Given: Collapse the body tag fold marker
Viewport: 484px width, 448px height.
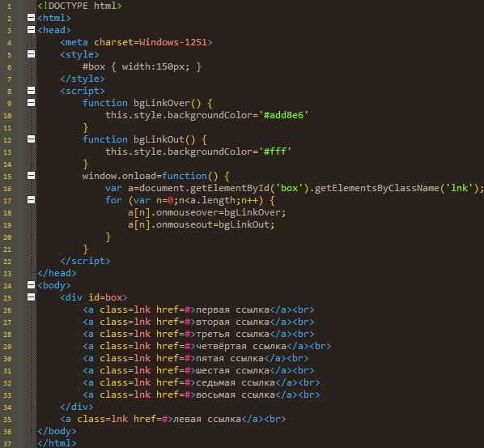Looking at the screenshot, I should click(32, 284).
